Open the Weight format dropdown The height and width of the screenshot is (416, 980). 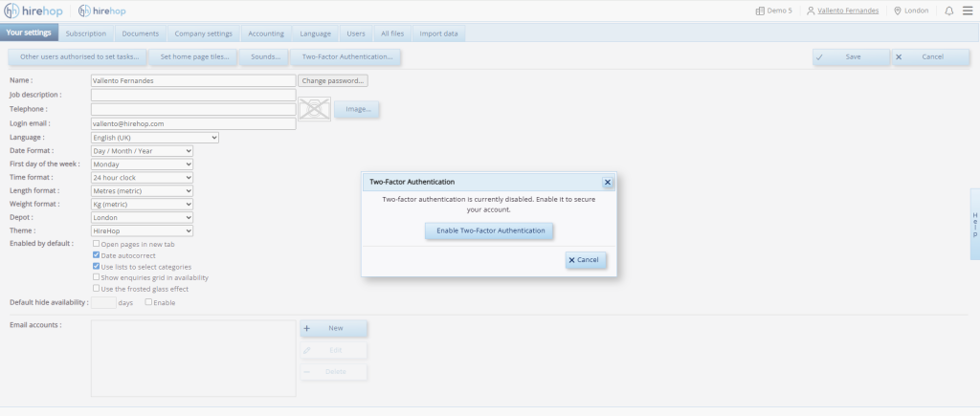[x=142, y=205]
